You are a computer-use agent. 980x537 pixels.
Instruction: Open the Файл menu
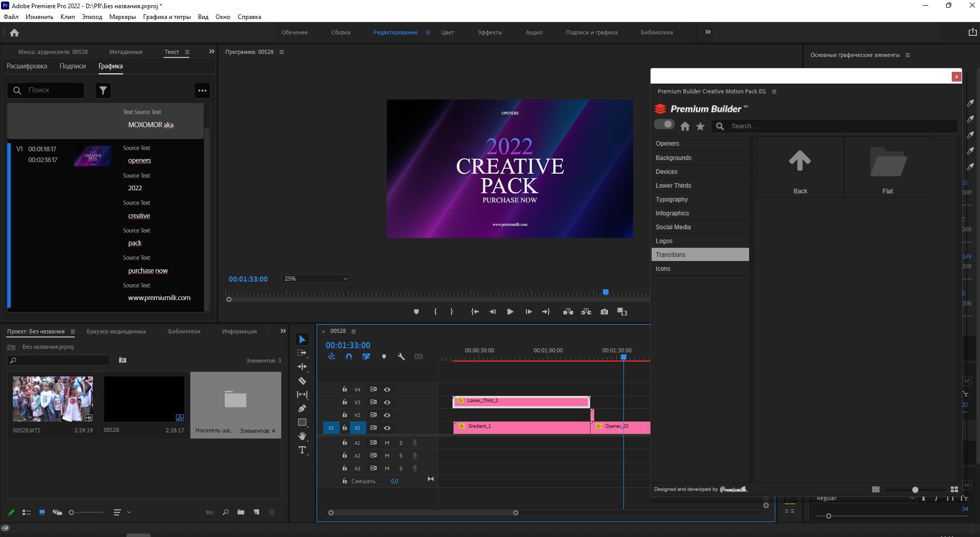click(x=11, y=17)
